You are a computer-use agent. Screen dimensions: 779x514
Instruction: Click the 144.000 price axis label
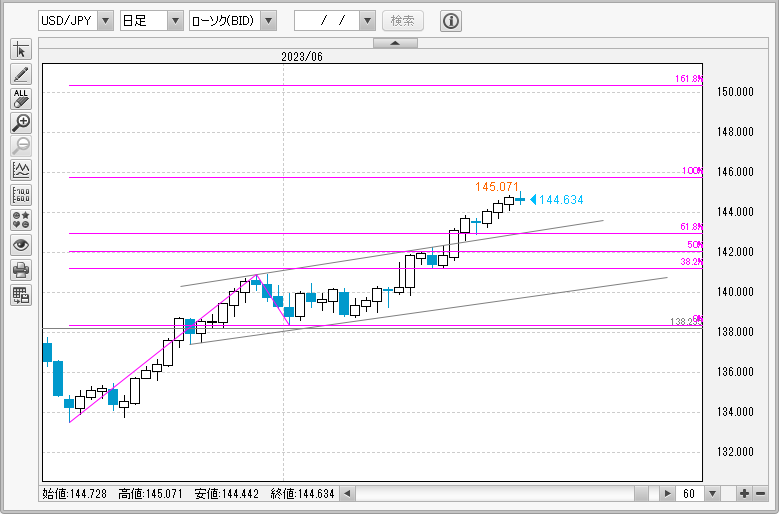coord(735,212)
